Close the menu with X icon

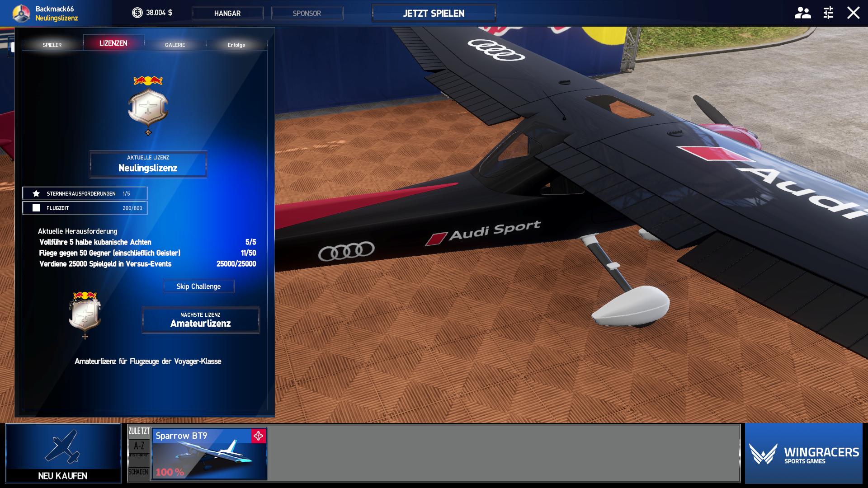click(853, 13)
